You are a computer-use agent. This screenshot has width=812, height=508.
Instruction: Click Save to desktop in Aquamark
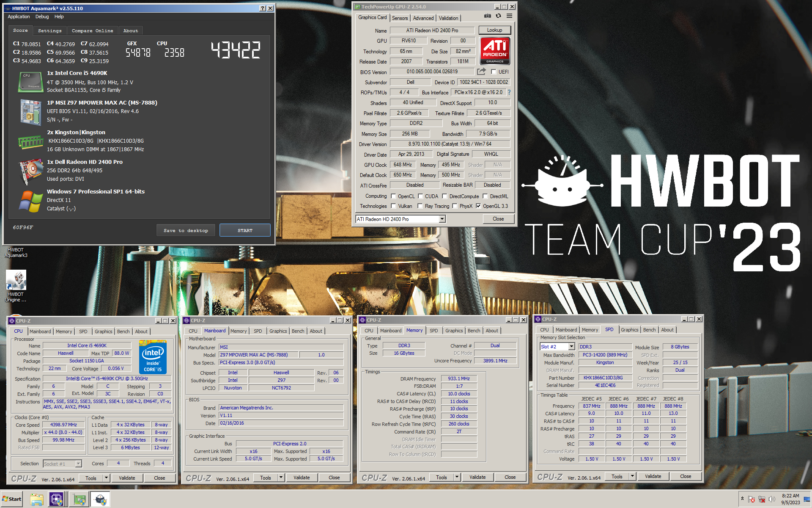coord(186,231)
